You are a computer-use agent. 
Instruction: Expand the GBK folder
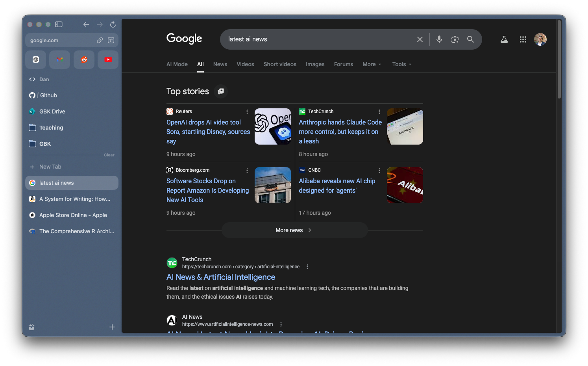tap(72, 144)
